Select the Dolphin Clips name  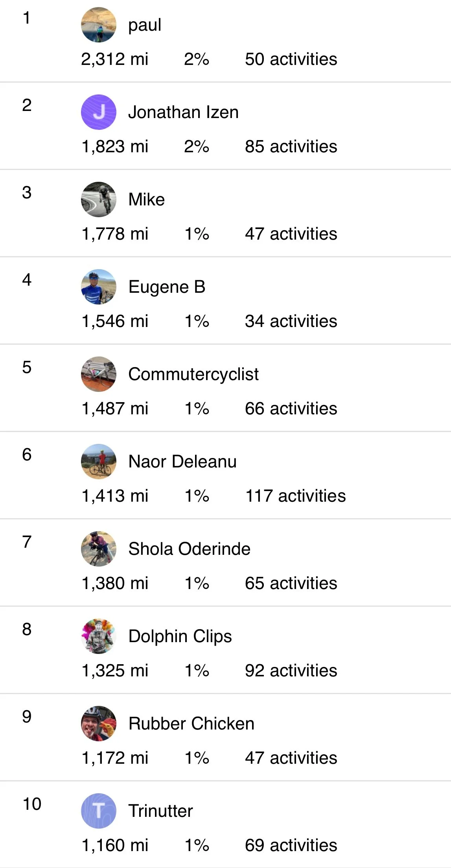point(180,637)
